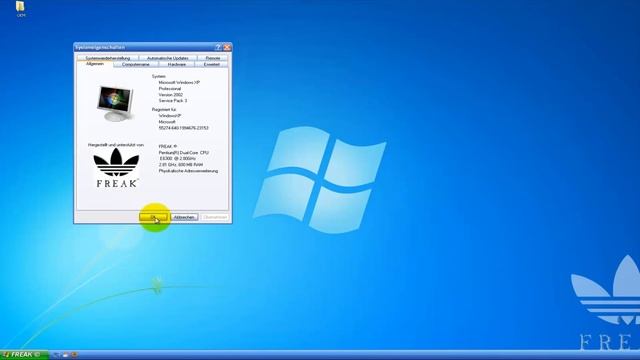Select the 'Microsoft Windows XP' text line
Viewport: 640px width, 360px height.
tap(179, 82)
